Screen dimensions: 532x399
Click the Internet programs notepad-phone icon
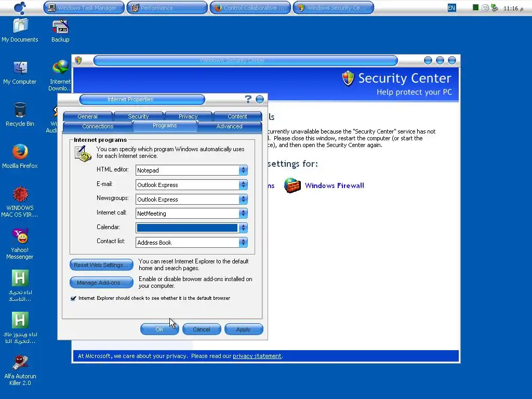(x=83, y=154)
